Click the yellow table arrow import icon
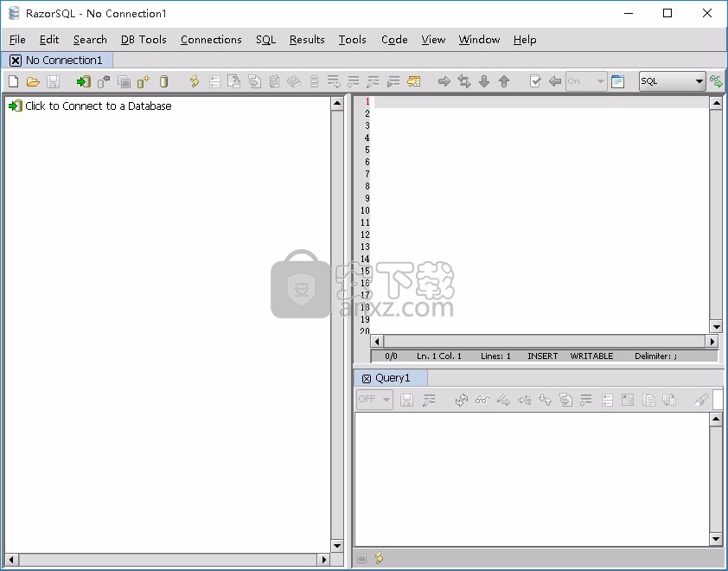The image size is (728, 571). (413, 82)
